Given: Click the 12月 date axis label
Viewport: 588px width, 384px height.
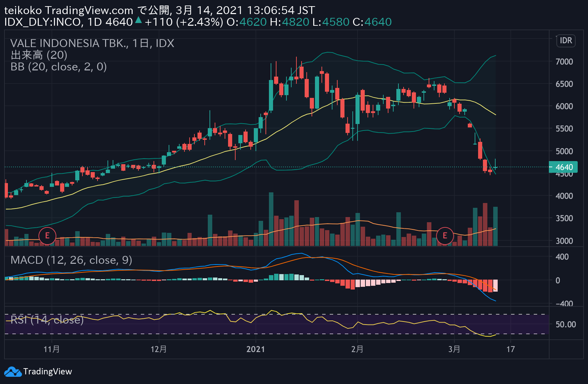Looking at the screenshot, I should click(159, 349).
